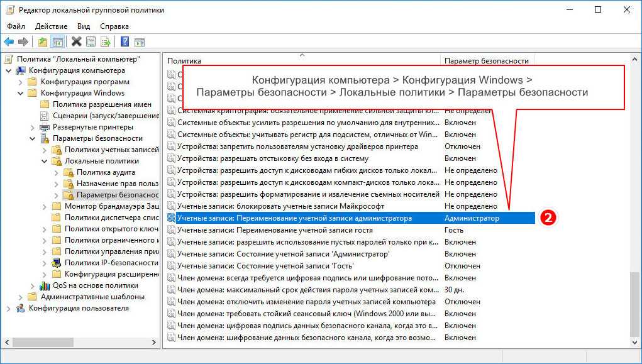Click the icon of the 'блокировать учетные записи Майкрософт' policy
The height and width of the screenshot is (364, 642).
pos(172,206)
